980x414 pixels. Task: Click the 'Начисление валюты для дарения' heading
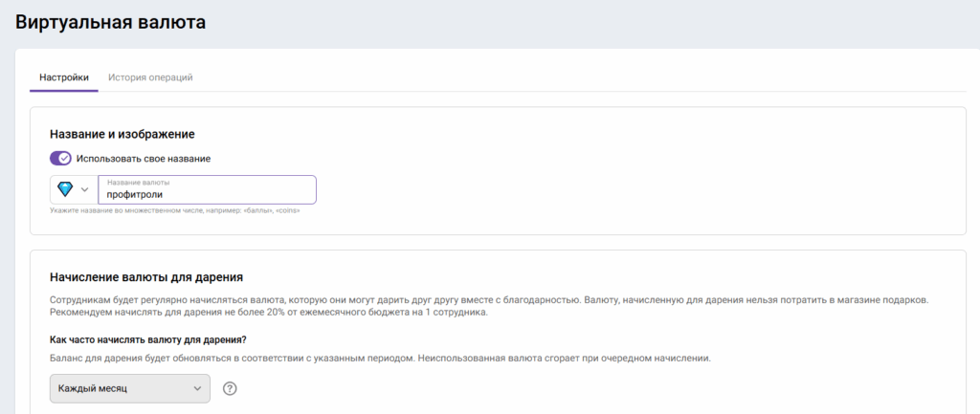(146, 277)
